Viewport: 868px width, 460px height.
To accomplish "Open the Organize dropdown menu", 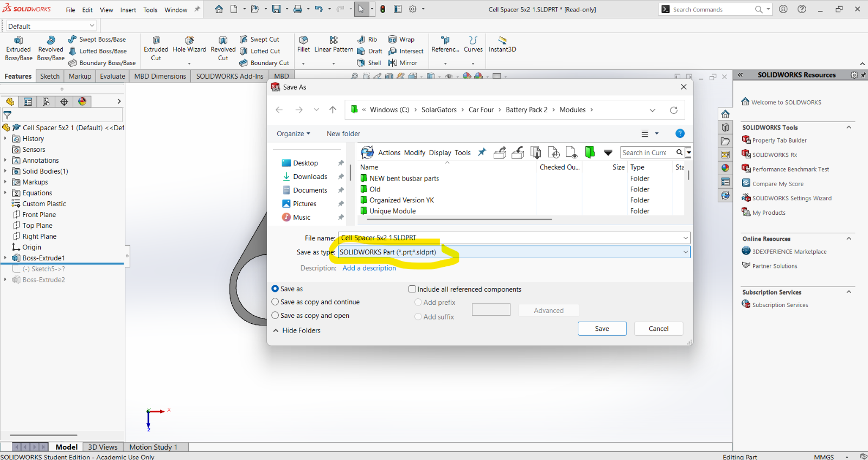I will coord(293,133).
